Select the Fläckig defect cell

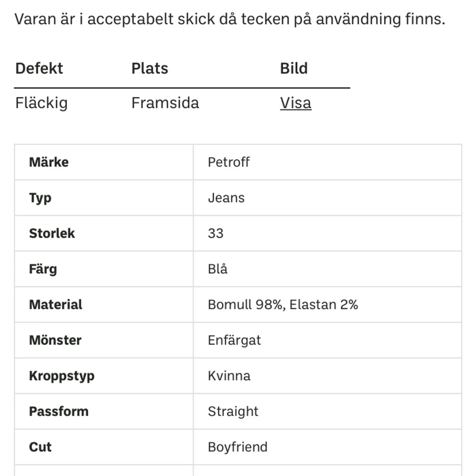coord(41,103)
